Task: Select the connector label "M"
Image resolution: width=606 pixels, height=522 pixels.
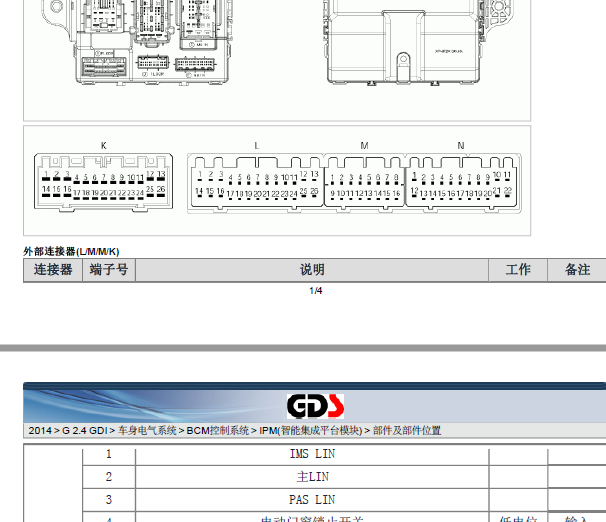Action: pos(364,146)
